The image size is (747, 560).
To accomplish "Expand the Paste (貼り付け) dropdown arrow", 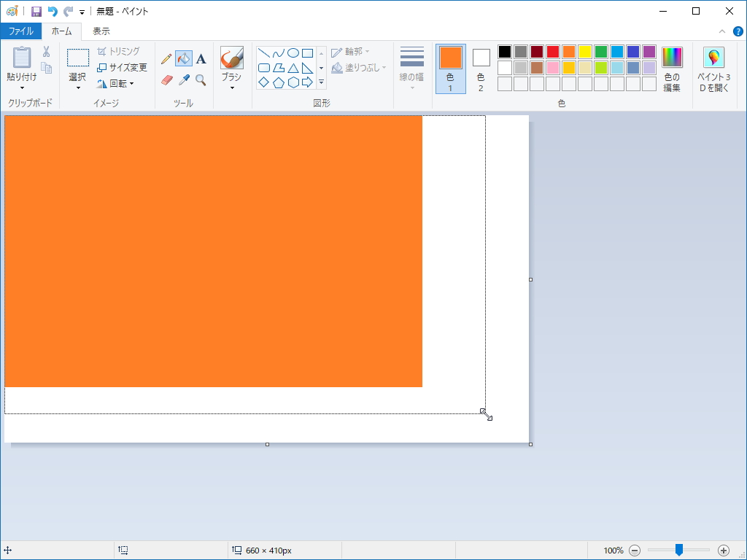I will [x=22, y=87].
